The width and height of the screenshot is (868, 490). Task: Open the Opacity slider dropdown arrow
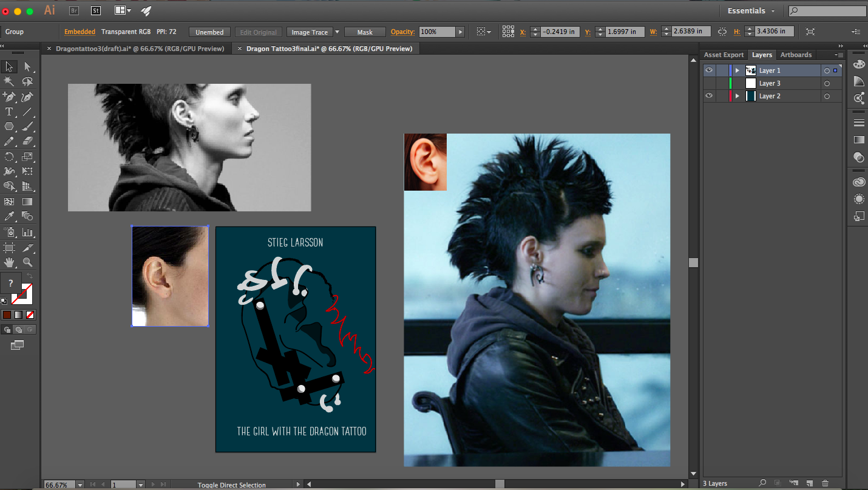(461, 32)
